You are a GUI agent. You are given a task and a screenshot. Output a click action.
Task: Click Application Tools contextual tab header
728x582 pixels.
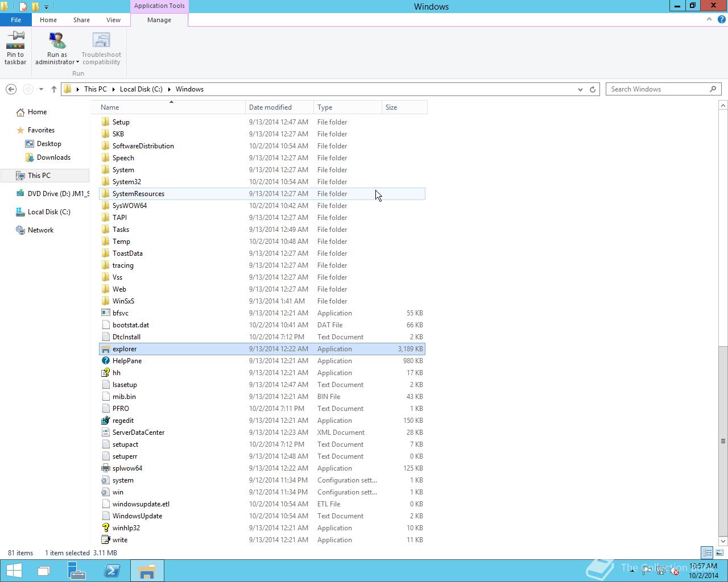click(159, 6)
